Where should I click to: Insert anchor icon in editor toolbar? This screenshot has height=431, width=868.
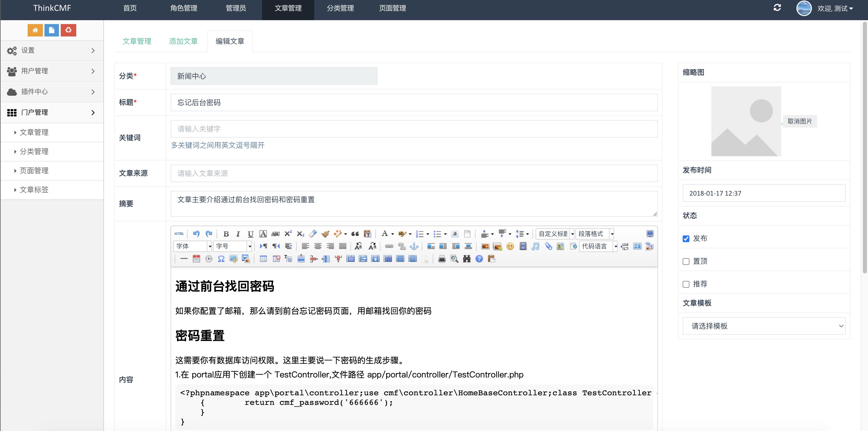[x=414, y=246]
